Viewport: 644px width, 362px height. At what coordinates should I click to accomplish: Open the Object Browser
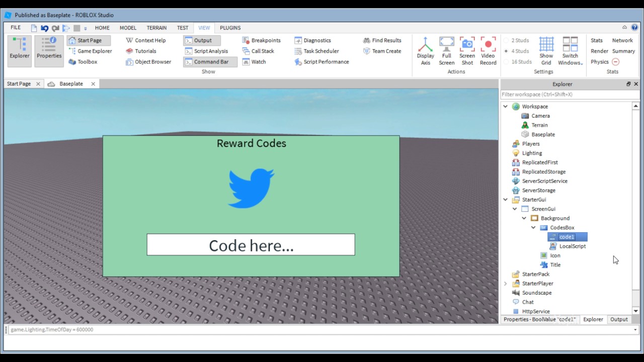pos(148,62)
